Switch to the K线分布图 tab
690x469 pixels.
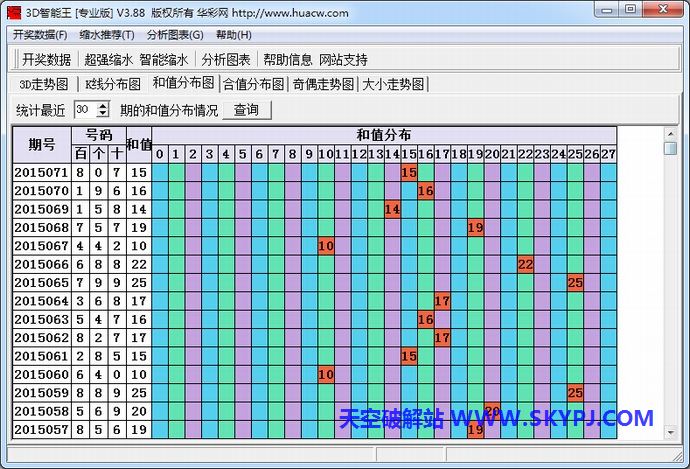[x=112, y=84]
